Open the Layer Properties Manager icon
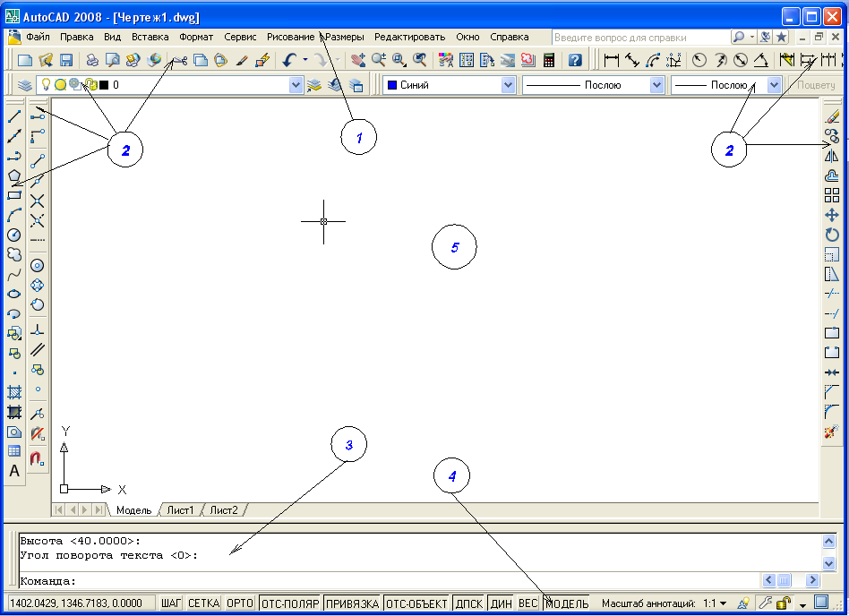The height and width of the screenshot is (616, 849). click(24, 85)
